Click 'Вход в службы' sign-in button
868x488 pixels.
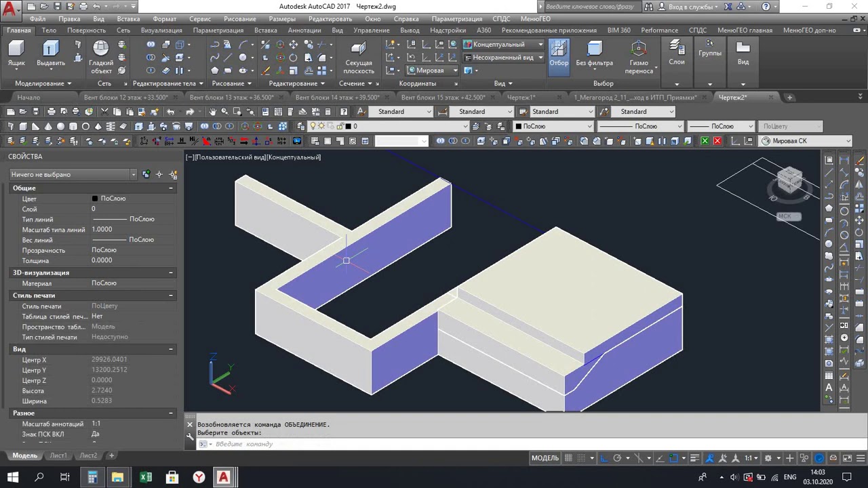tap(690, 7)
